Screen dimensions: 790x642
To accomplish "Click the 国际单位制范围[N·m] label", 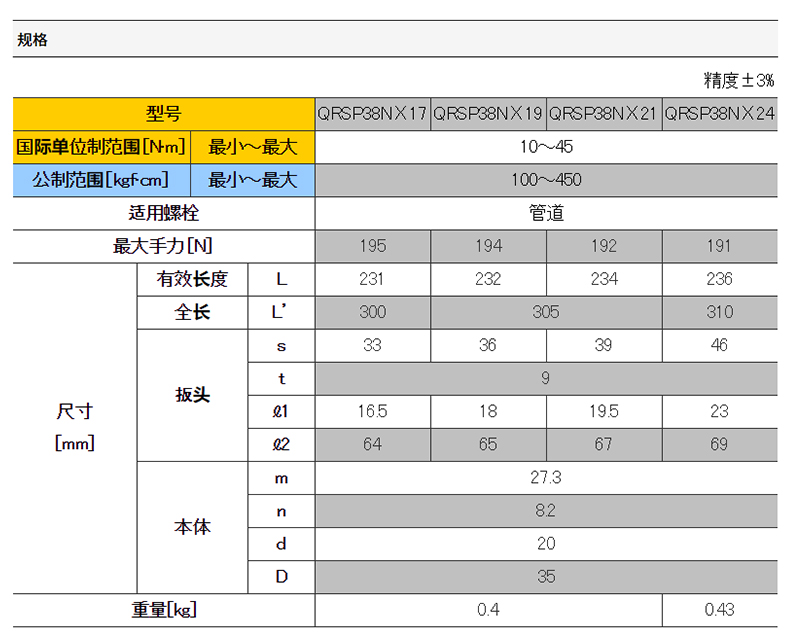I will click(101, 147).
